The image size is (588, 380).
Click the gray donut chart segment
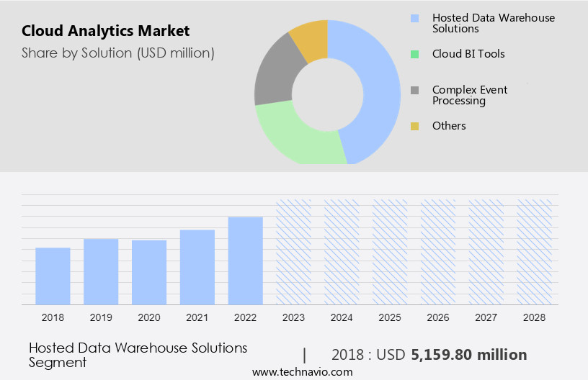coord(274,79)
